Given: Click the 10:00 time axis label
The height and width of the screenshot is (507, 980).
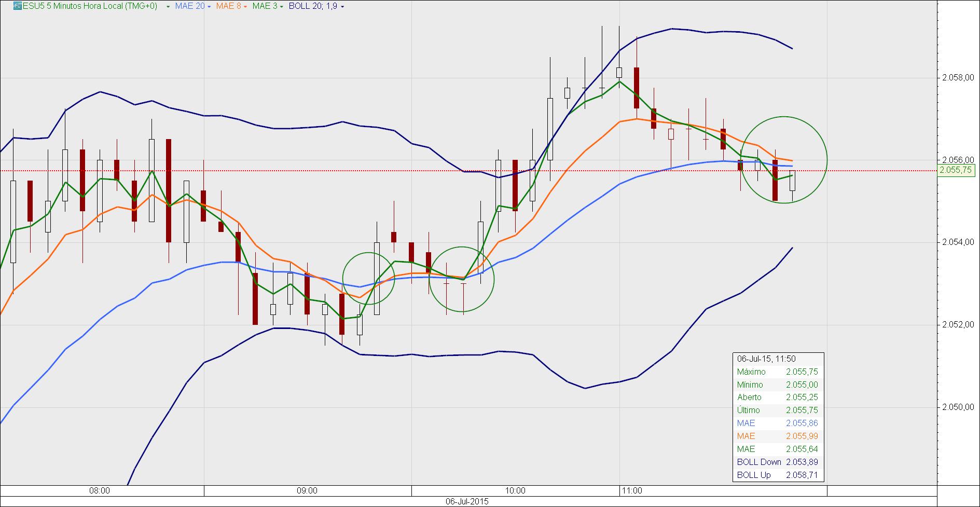Looking at the screenshot, I should (515, 490).
